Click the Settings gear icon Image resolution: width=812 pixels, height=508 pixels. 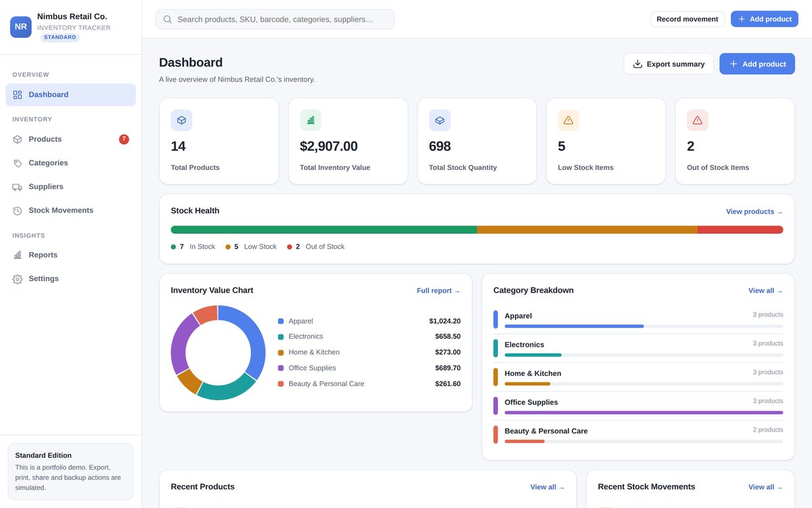click(x=18, y=279)
